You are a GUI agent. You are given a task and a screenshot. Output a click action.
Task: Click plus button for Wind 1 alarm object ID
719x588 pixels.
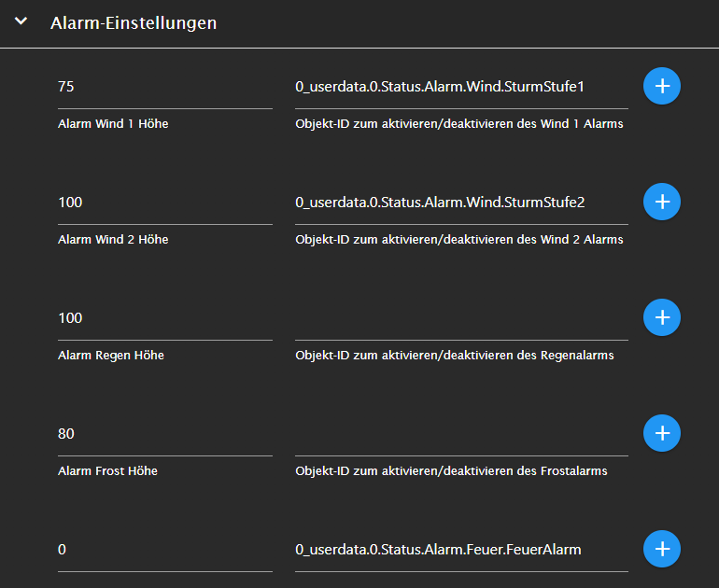coord(662,86)
